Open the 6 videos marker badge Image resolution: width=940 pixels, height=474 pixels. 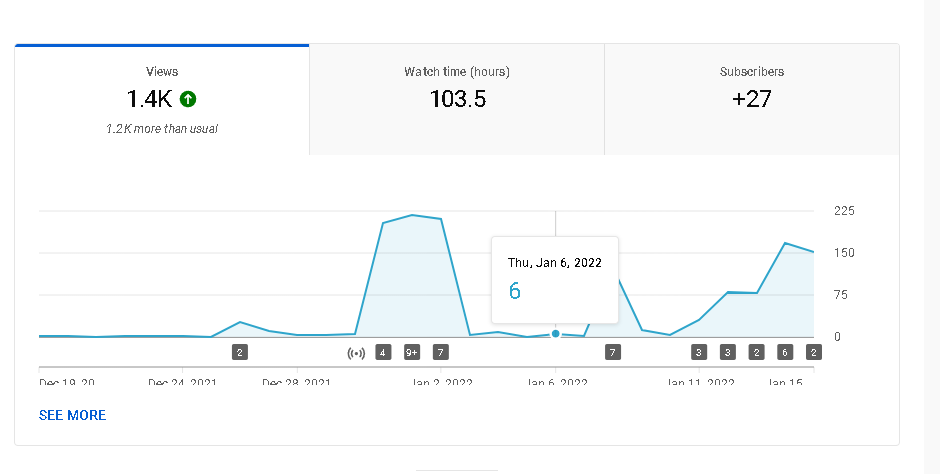tap(785, 352)
